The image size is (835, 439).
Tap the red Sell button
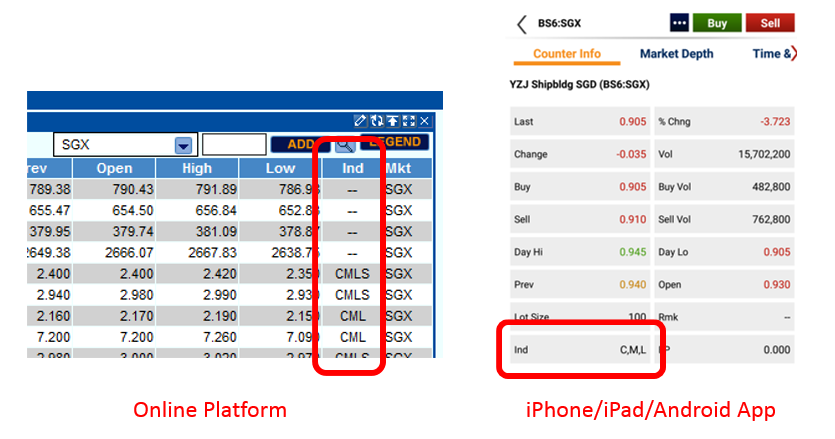770,23
